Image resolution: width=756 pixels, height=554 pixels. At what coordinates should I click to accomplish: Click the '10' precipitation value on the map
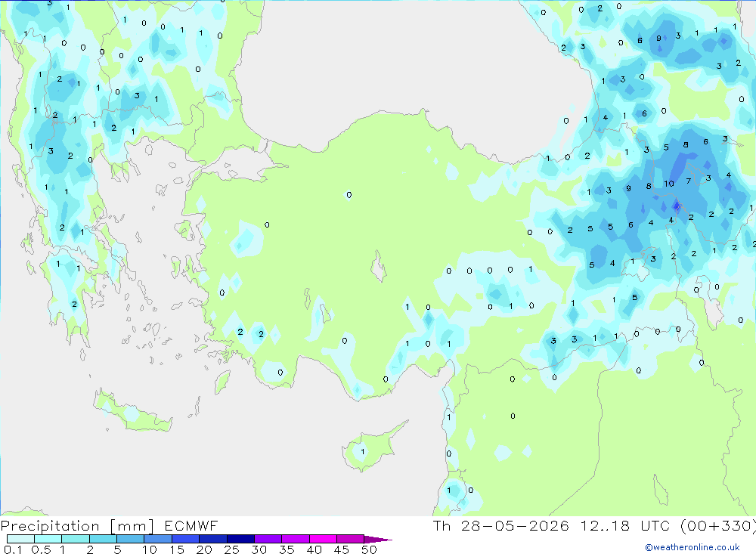[x=669, y=184]
